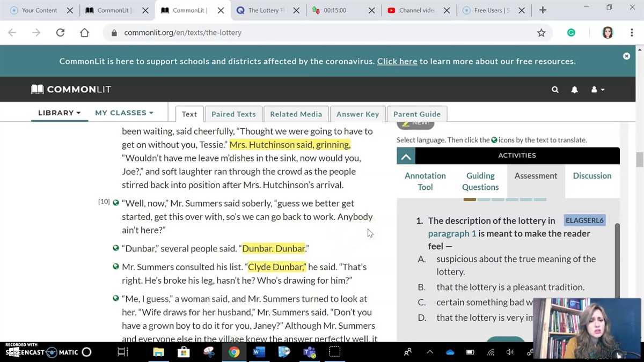Image resolution: width=644 pixels, height=362 pixels.
Task: Collapse the Activities panel with the chevron
Action: tap(406, 156)
